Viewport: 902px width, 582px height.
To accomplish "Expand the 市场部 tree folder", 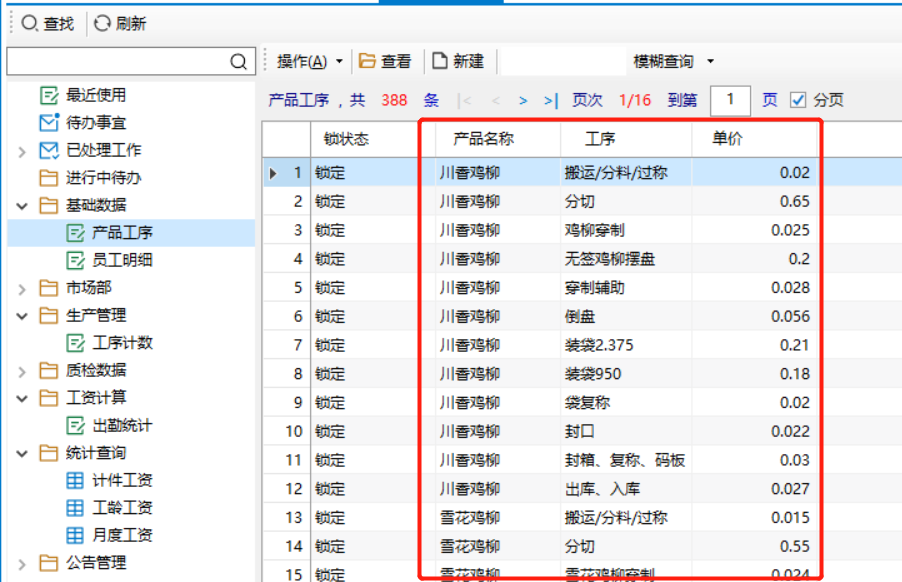I will 22,289.
